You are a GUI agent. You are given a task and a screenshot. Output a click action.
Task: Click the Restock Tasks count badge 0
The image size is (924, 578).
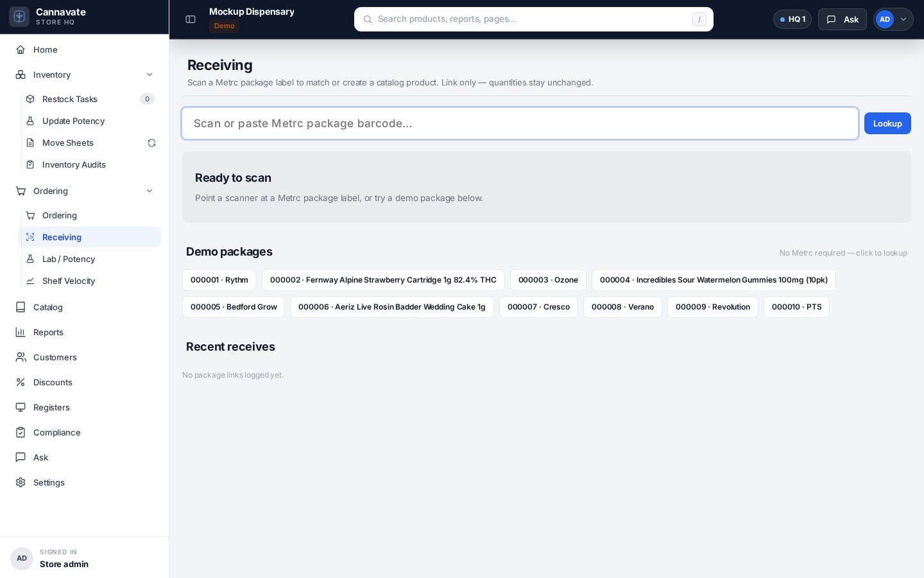147,99
